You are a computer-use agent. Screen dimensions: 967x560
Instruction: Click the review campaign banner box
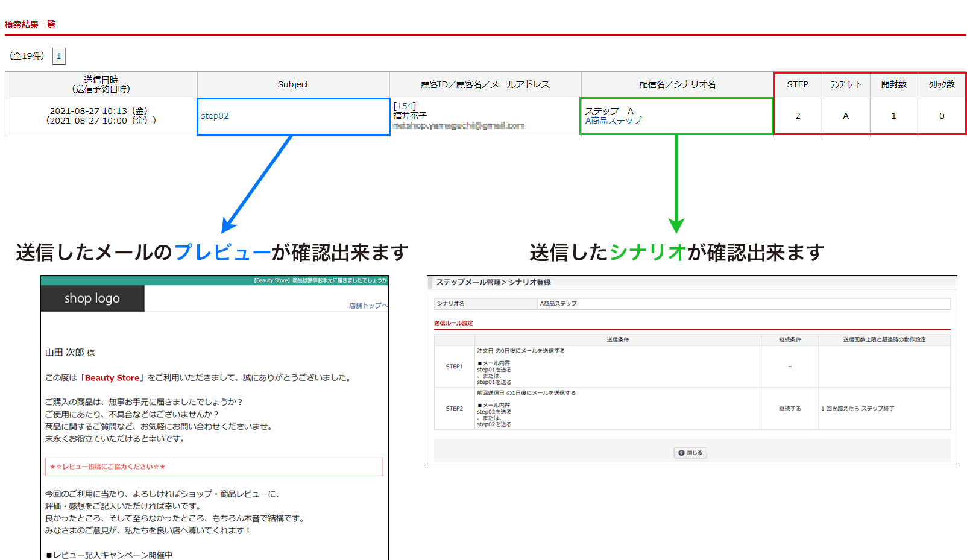213,467
